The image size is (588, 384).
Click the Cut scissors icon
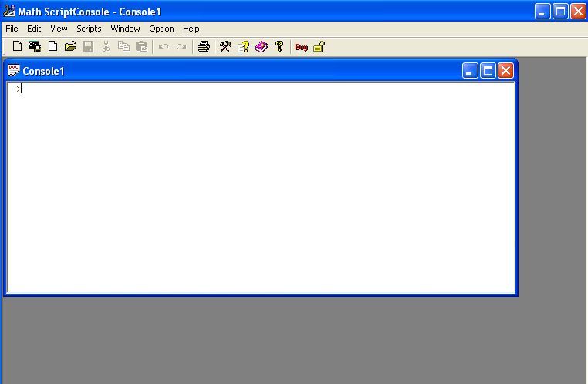coord(106,46)
